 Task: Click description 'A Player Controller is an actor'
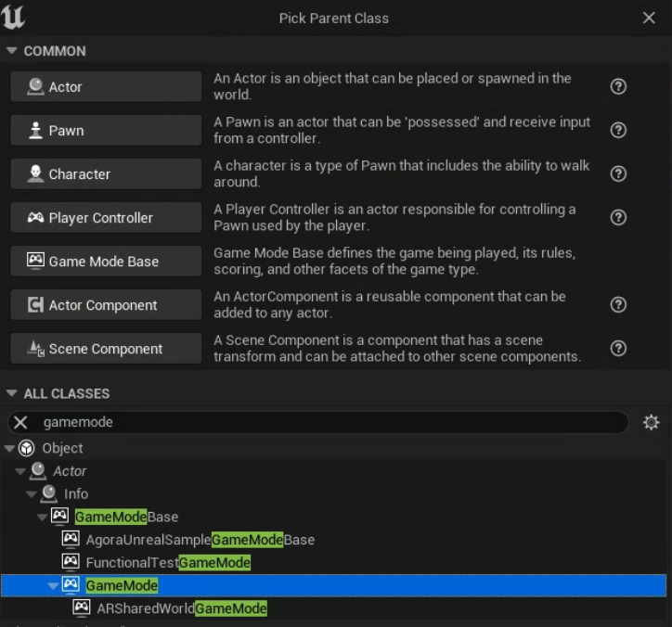pos(394,218)
